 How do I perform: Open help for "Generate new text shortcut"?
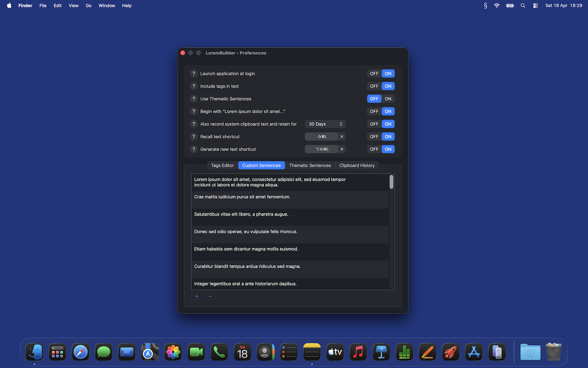[x=194, y=149]
